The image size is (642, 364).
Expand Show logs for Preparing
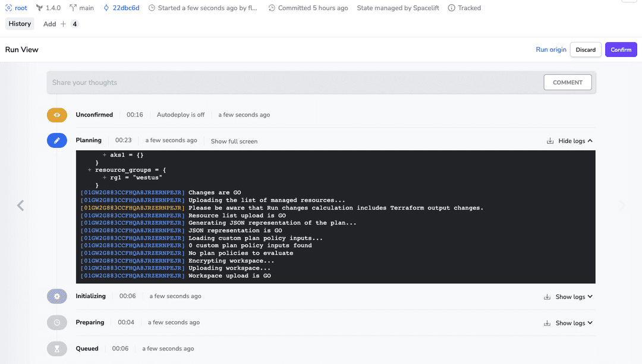pos(571,322)
